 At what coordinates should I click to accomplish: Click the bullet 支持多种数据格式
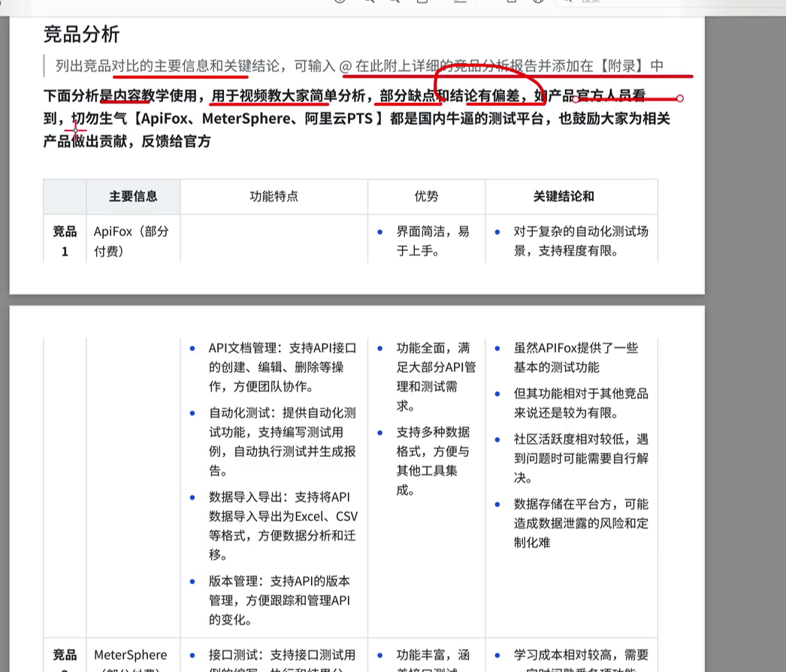point(433,461)
